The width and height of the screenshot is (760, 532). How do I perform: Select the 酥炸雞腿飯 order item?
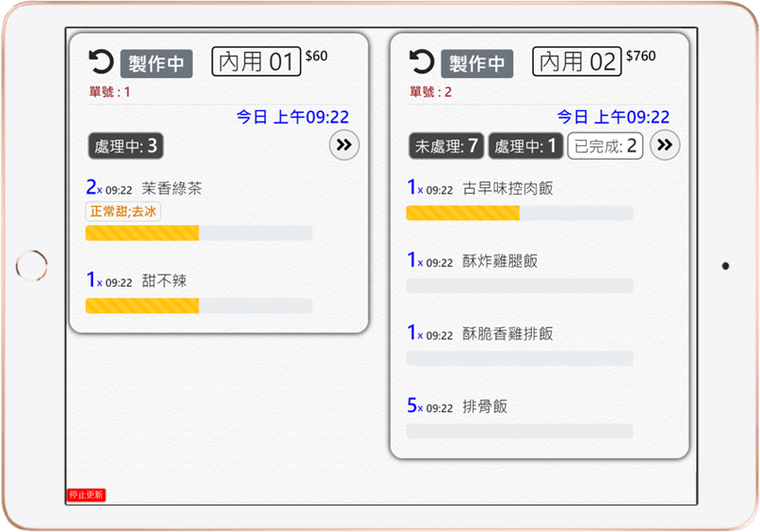click(500, 261)
